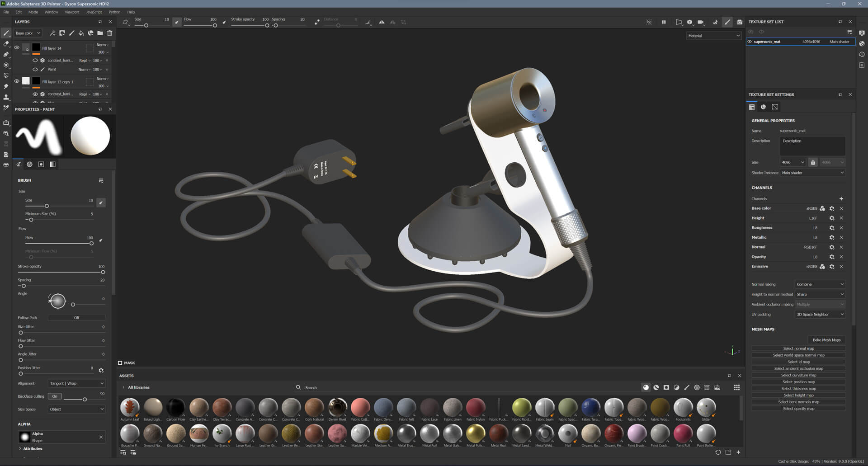Toggle Backface culling On button

[55, 396]
